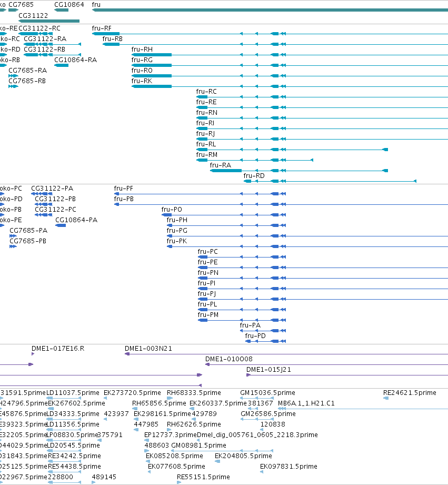Click transcript fru-RD label

[x=254, y=175]
